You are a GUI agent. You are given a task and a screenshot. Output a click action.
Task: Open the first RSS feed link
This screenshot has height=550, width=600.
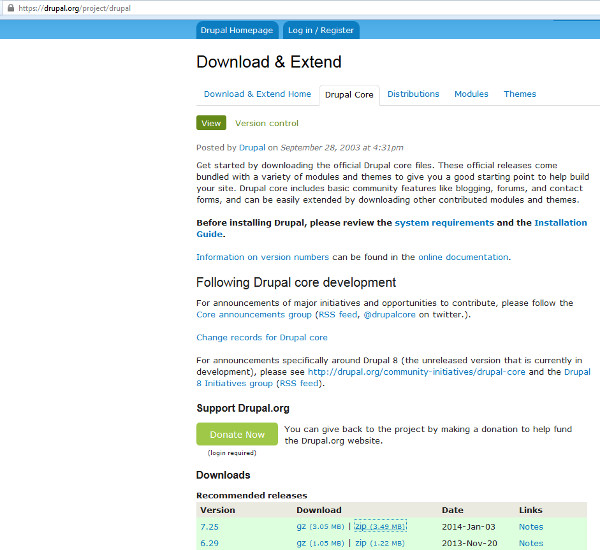(x=338, y=315)
